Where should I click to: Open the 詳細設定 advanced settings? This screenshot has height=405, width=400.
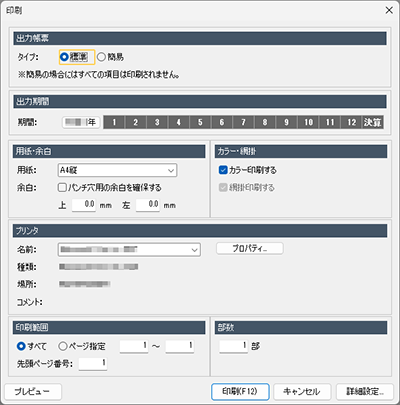(x=365, y=392)
